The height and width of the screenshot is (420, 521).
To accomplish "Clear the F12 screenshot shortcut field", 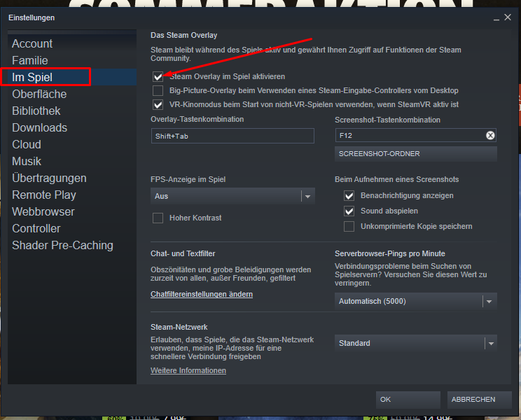I will pyautogui.click(x=490, y=136).
